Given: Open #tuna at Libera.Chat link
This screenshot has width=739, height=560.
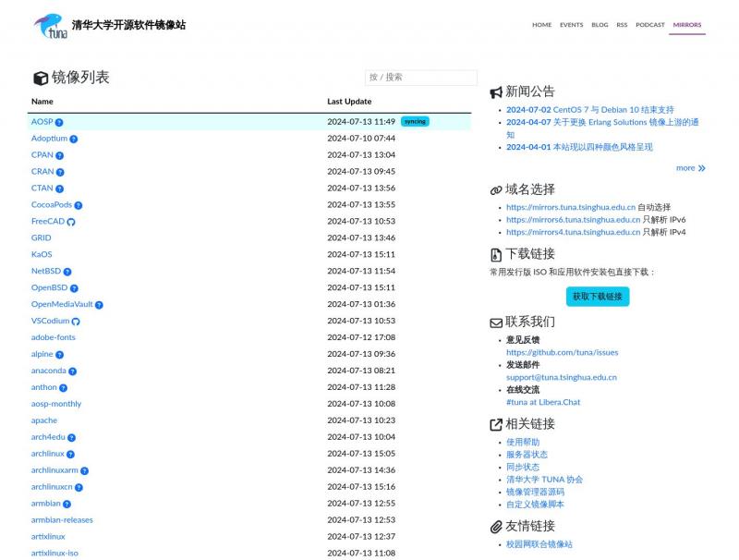Looking at the screenshot, I should (x=543, y=403).
